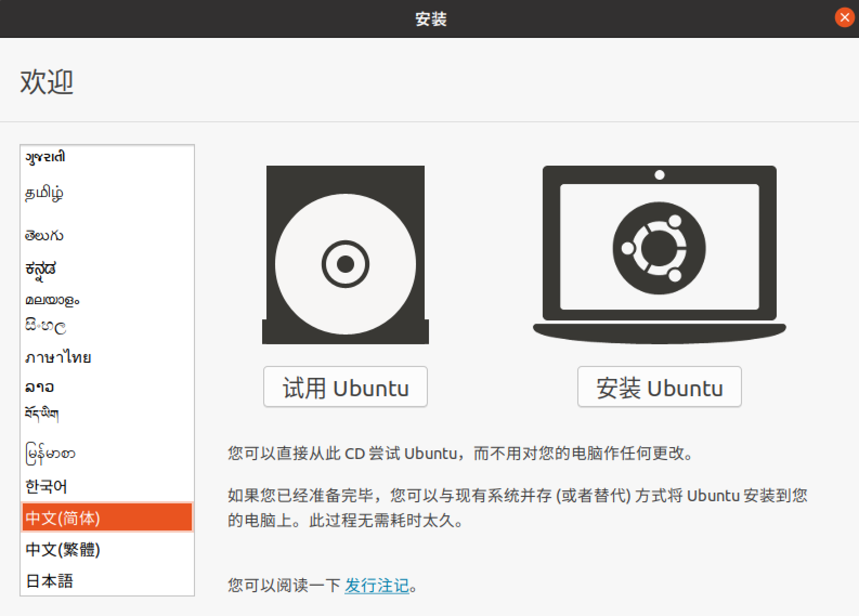This screenshot has width=859, height=616.
Task: Select 中文(繁體) in the language list
Action: (x=107, y=549)
